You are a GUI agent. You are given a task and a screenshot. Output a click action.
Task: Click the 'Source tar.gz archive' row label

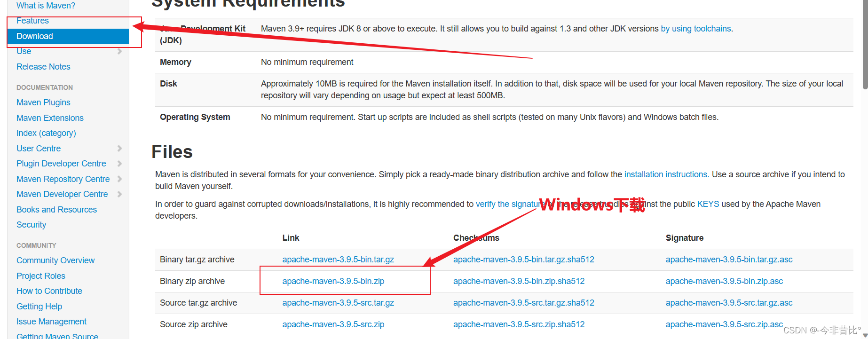[x=198, y=303]
